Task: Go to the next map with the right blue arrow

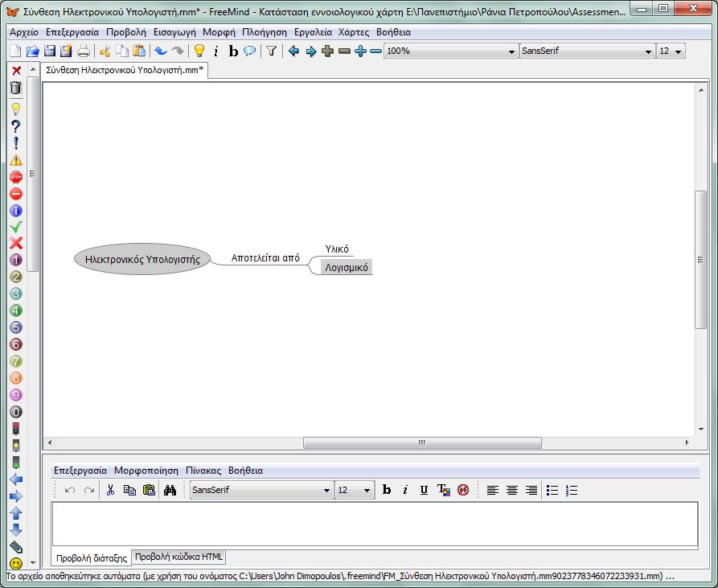Action: [x=311, y=51]
